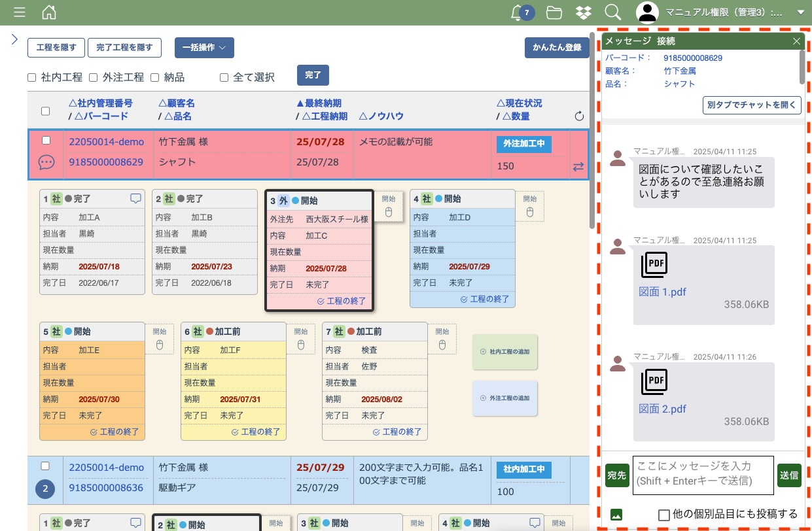Expand the left sidebar chevron
Image resolution: width=812 pixels, height=531 pixels.
pyautogui.click(x=14, y=39)
